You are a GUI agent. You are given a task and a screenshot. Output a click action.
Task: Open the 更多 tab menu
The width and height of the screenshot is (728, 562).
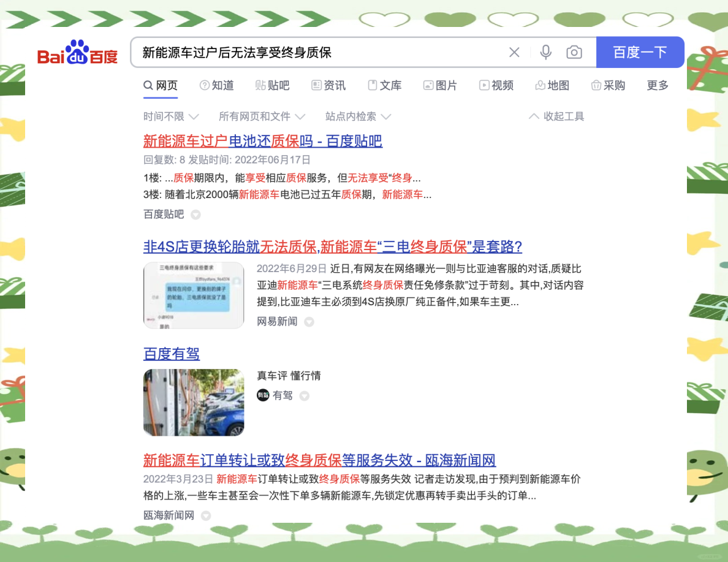coord(658,85)
